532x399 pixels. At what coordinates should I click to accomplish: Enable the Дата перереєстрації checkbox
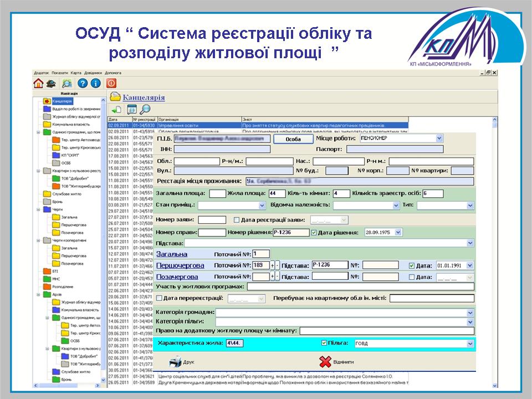(160, 299)
